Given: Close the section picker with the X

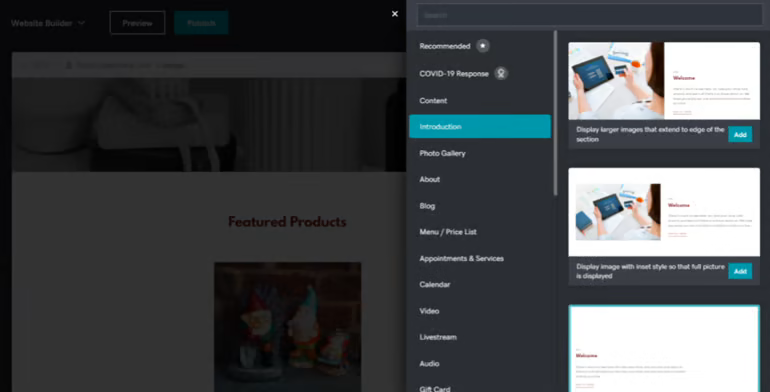Looking at the screenshot, I should [395, 14].
